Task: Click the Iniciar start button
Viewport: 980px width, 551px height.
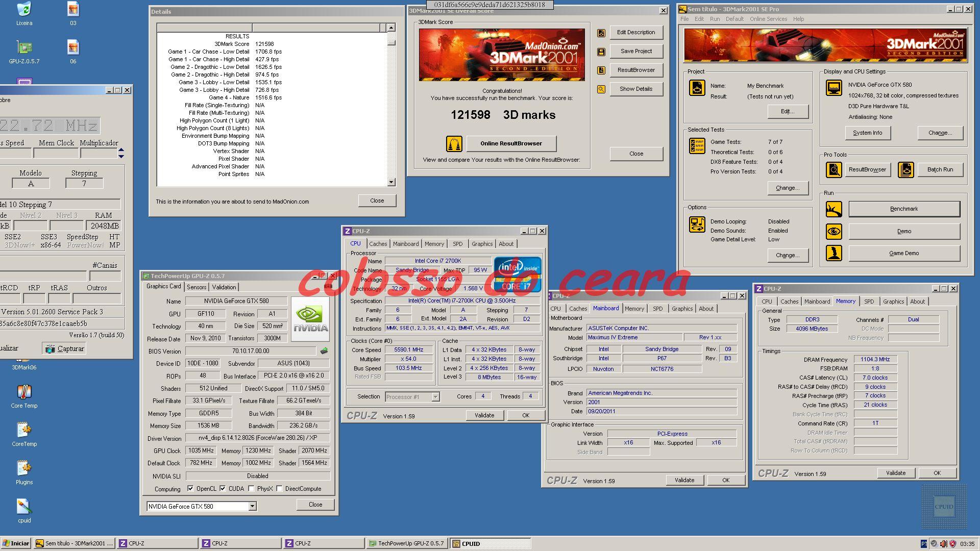Action: 16,544
